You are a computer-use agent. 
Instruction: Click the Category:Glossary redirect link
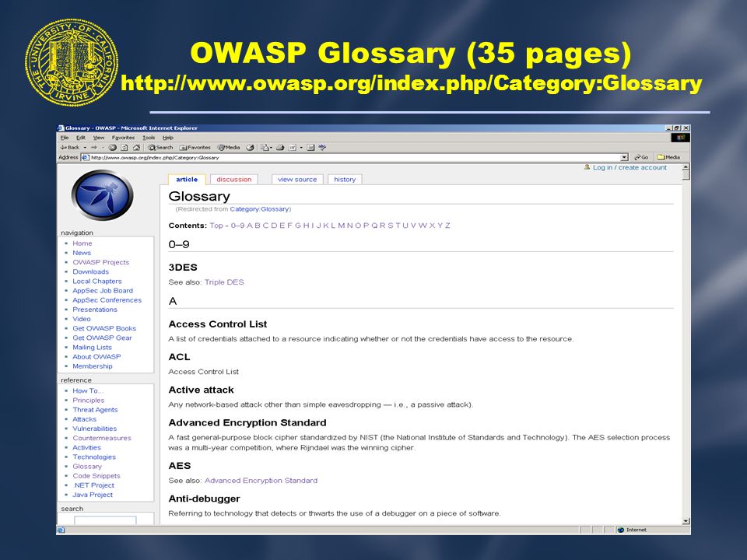coord(259,209)
